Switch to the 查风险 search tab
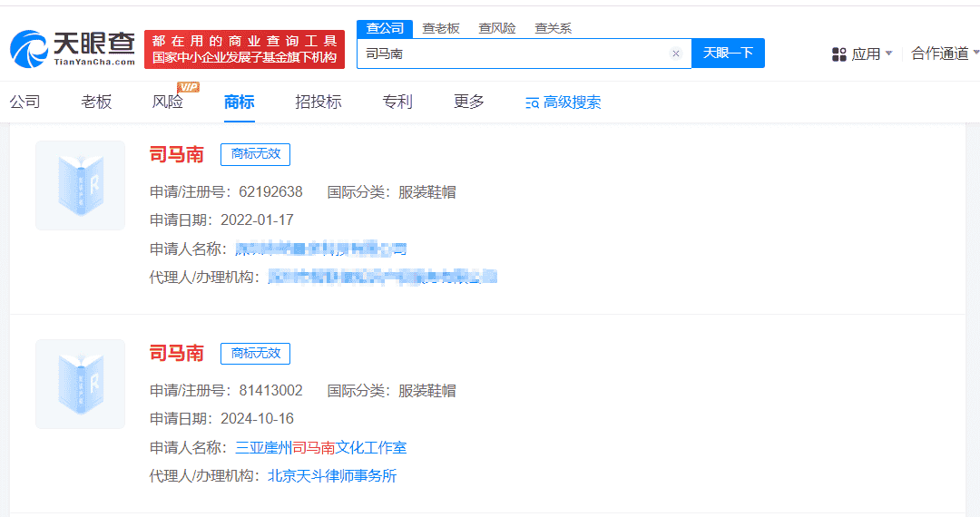 (497, 28)
